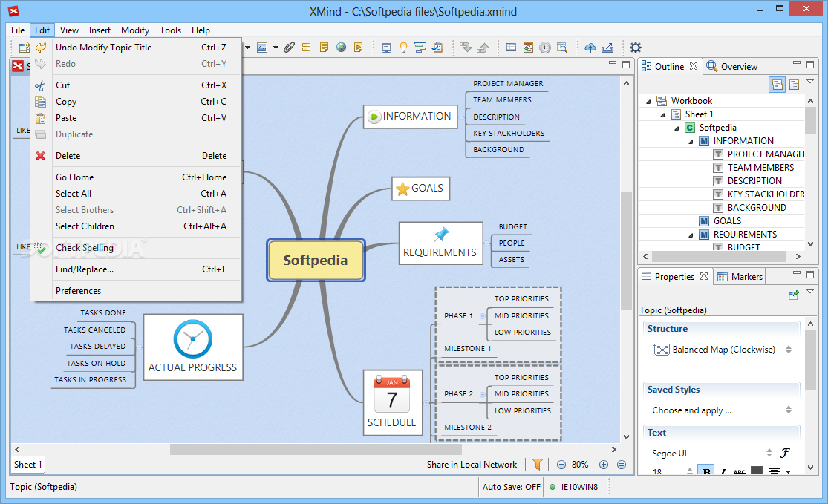Switch to the Overview tab
This screenshot has height=504, width=828.
732,67
